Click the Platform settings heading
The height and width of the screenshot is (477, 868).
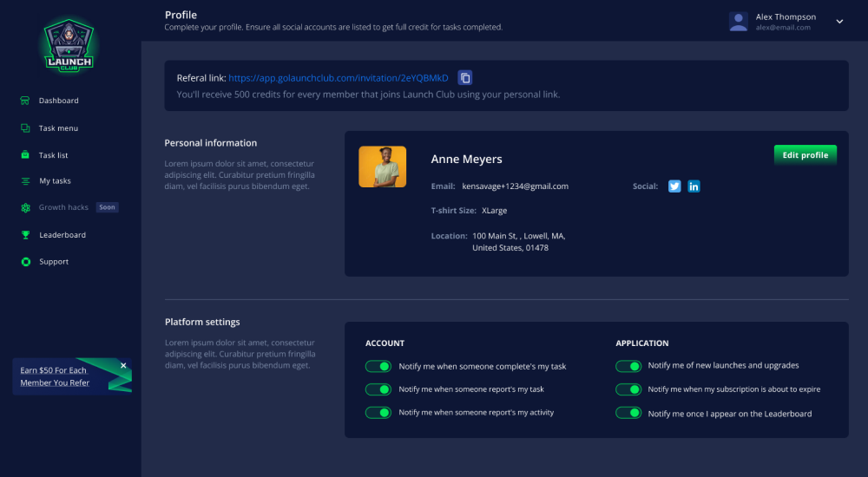click(x=202, y=322)
